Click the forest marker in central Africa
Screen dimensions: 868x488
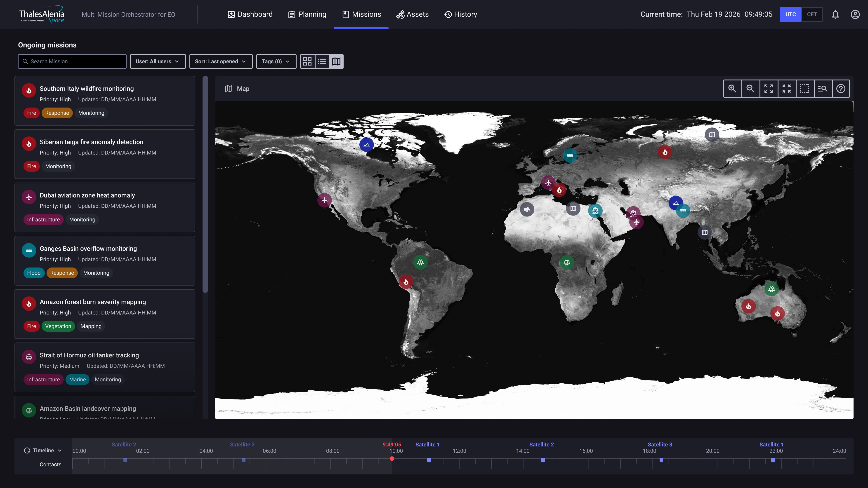pos(567,262)
